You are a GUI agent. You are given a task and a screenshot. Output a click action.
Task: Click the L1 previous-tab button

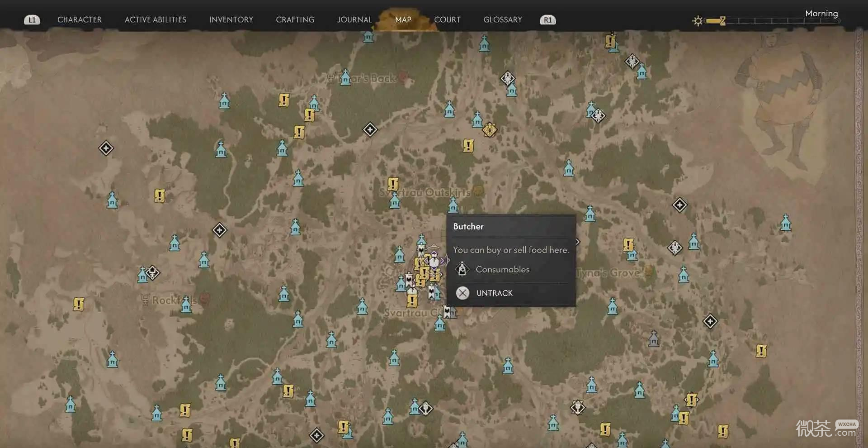(32, 20)
